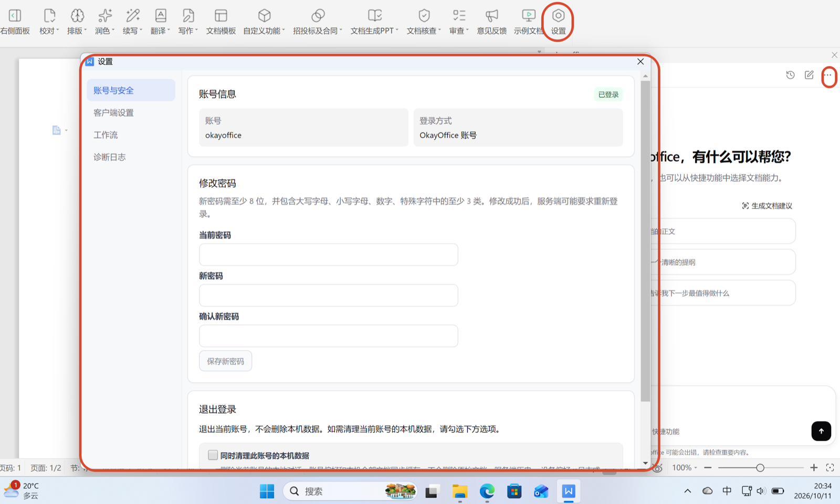The height and width of the screenshot is (504, 840).
Task: Open 招投标及合同 bidding and contracts
Action: (318, 22)
